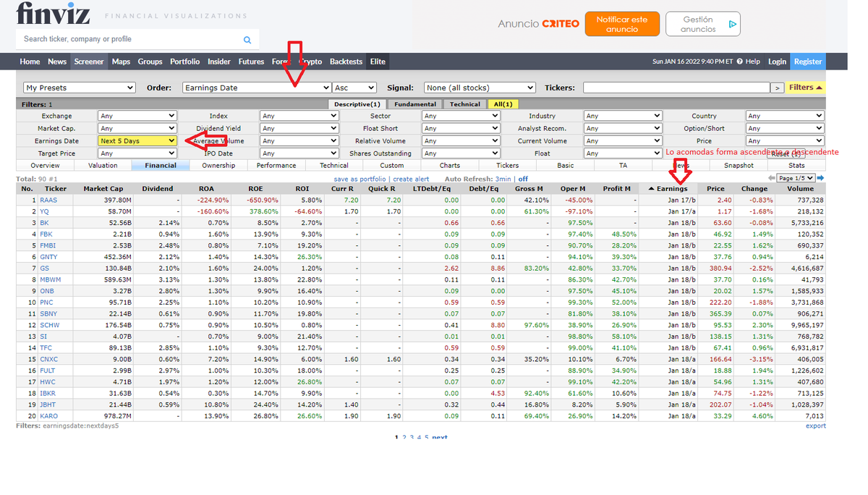The height and width of the screenshot is (495, 868).
Task: Sort by Volume column header
Action: click(x=800, y=189)
